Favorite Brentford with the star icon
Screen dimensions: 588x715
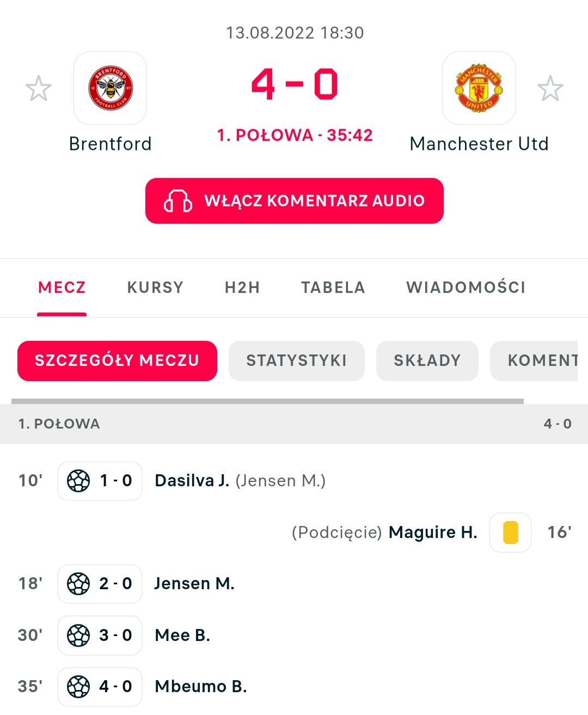[x=39, y=89]
